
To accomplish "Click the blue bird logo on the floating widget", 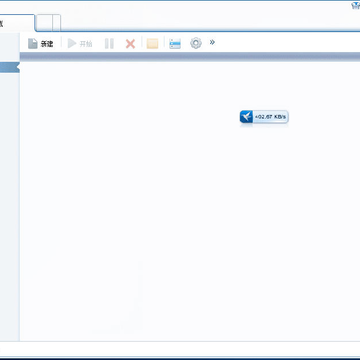I will 246,117.
